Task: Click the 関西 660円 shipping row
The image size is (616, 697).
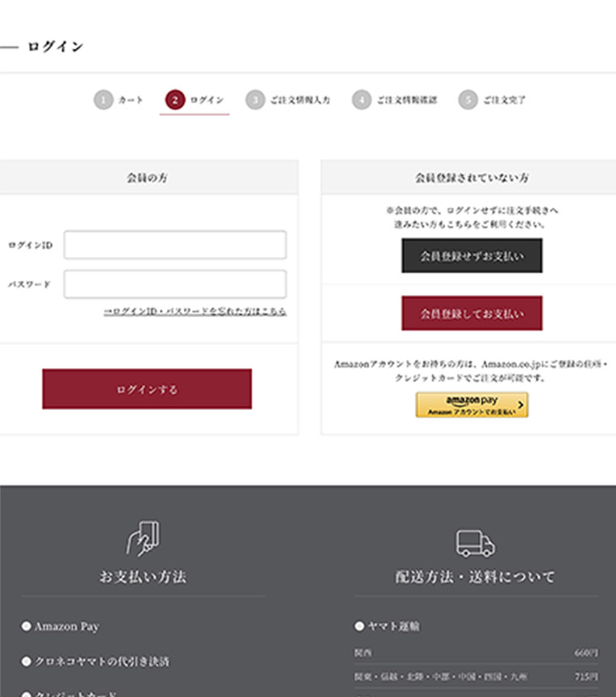Action: point(476,652)
